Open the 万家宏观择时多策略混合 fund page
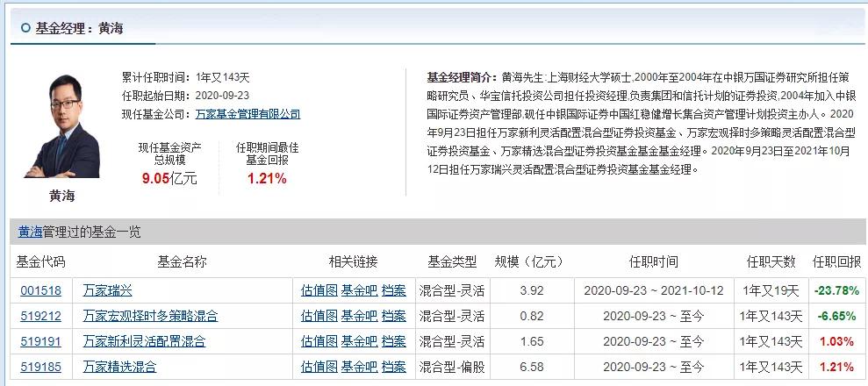 pyautogui.click(x=151, y=317)
